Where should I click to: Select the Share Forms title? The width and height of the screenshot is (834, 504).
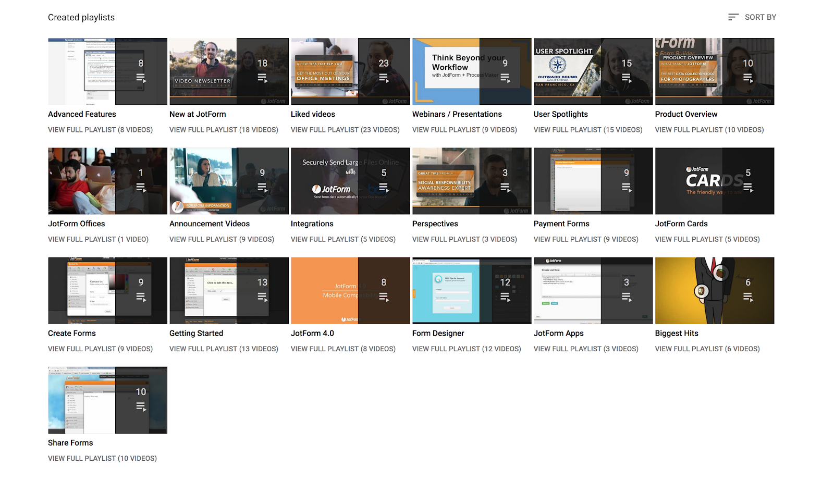click(70, 442)
